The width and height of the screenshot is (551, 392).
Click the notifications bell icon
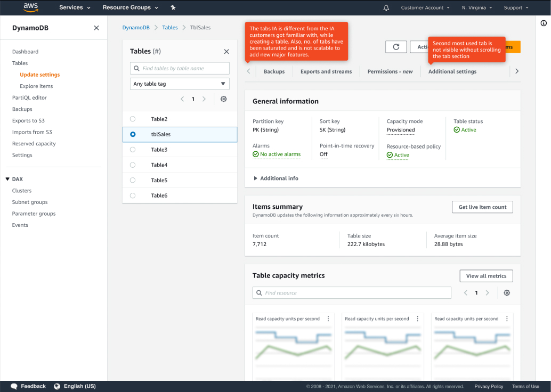pyautogui.click(x=386, y=7)
